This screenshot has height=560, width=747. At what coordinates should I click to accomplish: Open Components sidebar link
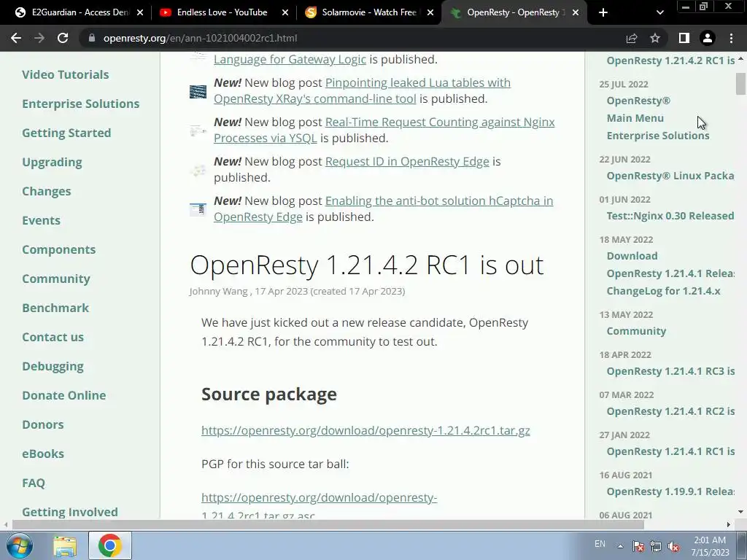[58, 249]
